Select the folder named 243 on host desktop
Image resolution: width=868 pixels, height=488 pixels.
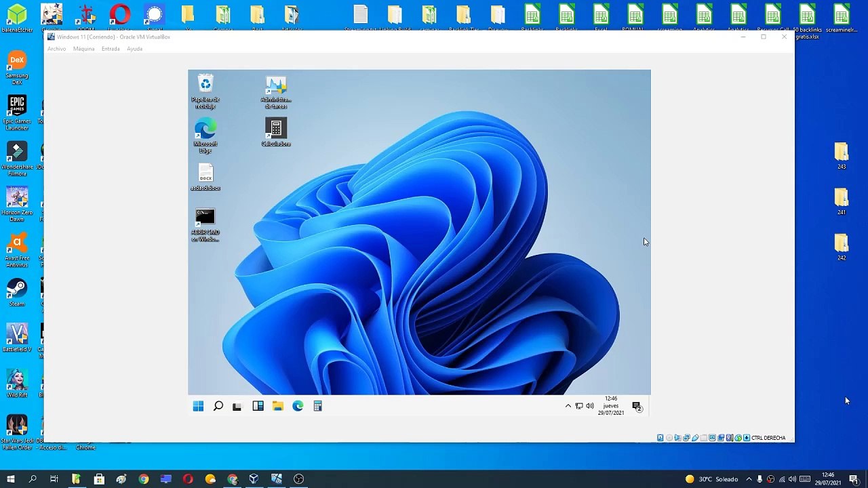click(842, 156)
